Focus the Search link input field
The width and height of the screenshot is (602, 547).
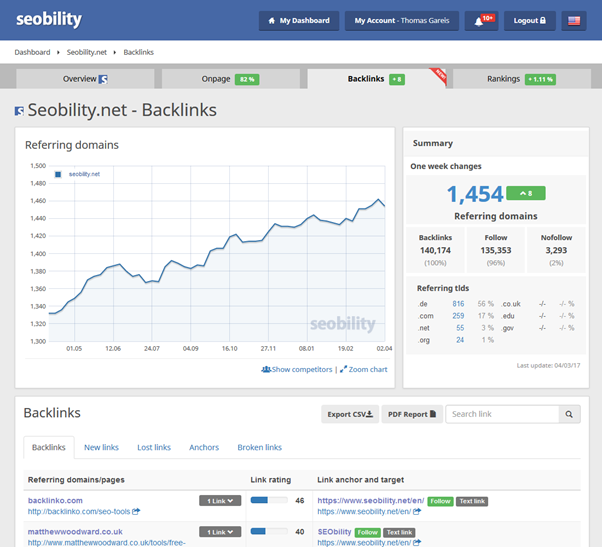point(502,414)
